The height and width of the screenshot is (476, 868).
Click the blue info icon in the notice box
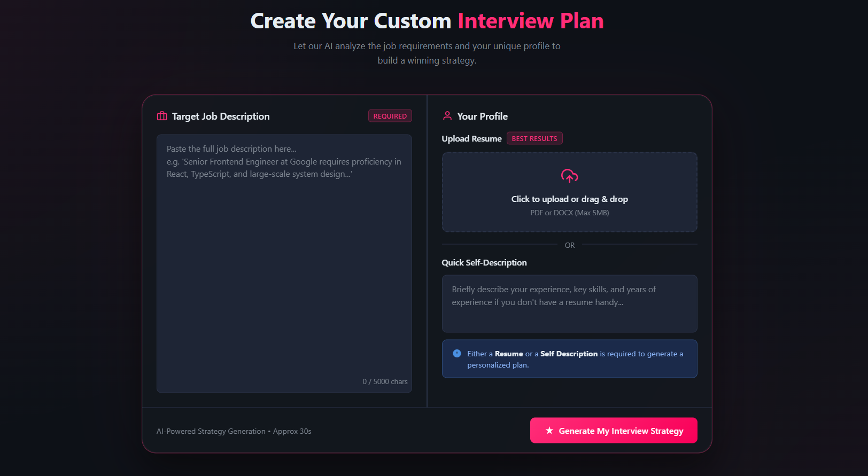457,353
